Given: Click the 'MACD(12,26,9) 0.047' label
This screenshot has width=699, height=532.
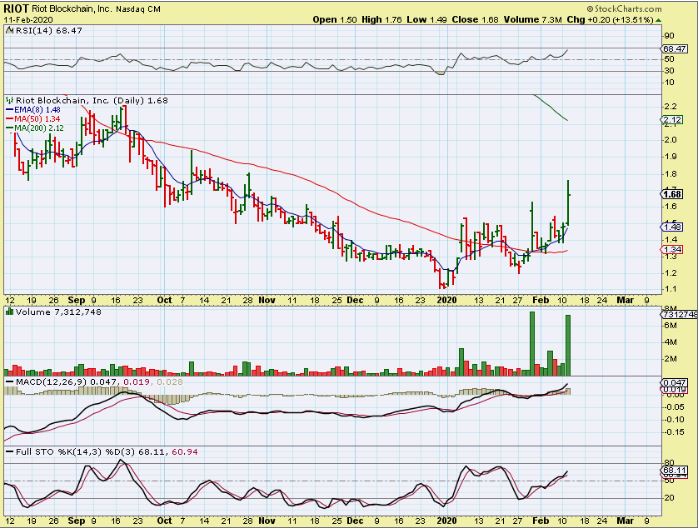Looking at the screenshot, I should click(67, 382).
